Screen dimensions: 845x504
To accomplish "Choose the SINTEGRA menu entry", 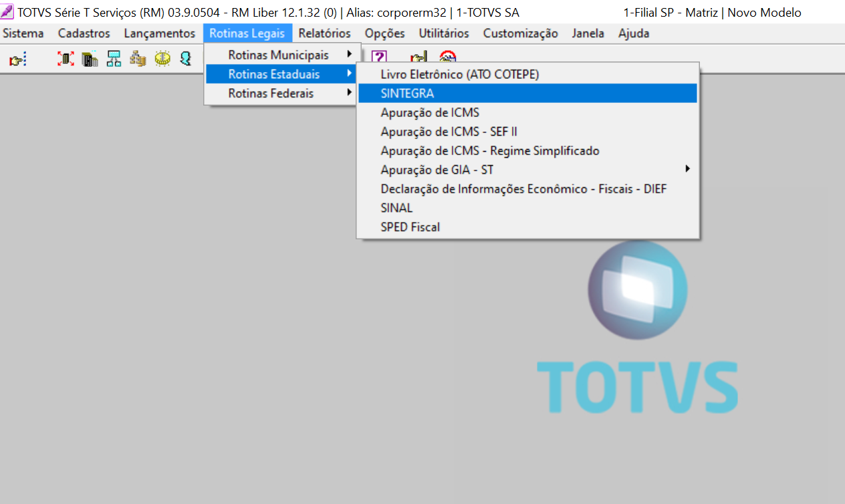I will pyautogui.click(x=527, y=94).
